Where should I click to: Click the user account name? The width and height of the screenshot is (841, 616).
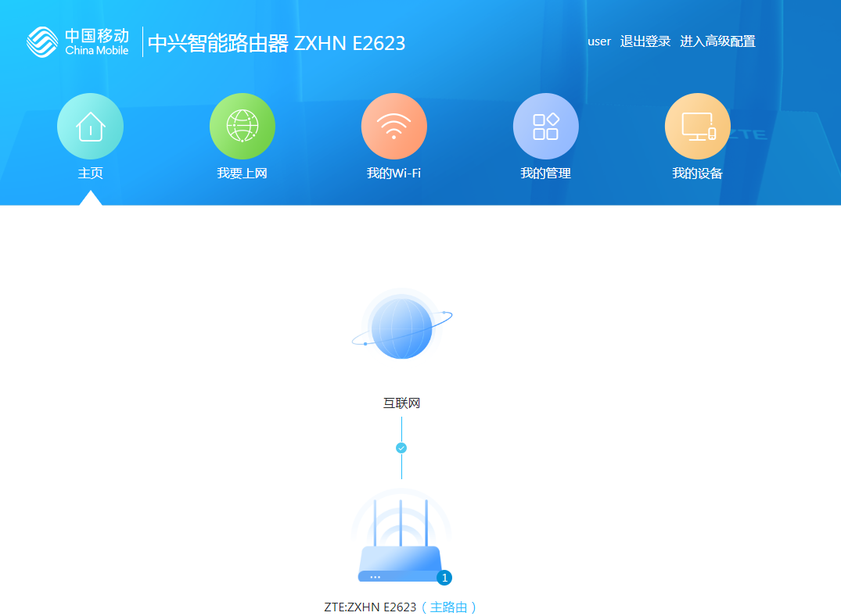point(599,41)
